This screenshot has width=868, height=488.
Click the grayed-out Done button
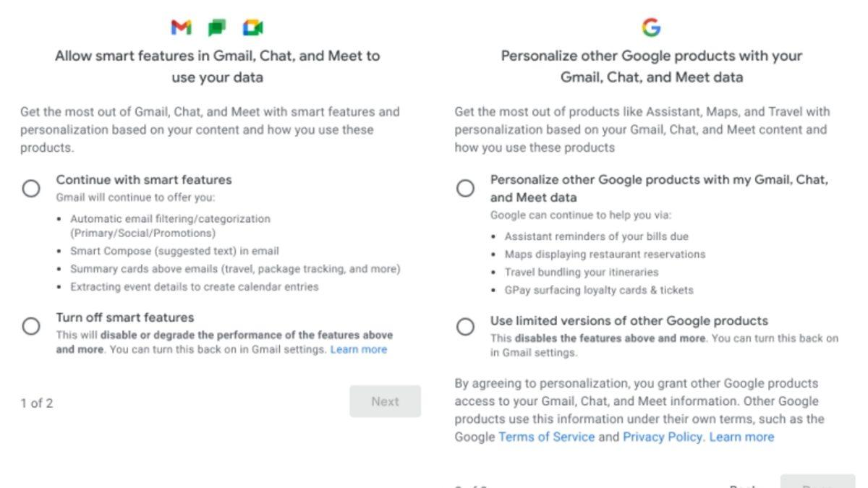(x=818, y=484)
